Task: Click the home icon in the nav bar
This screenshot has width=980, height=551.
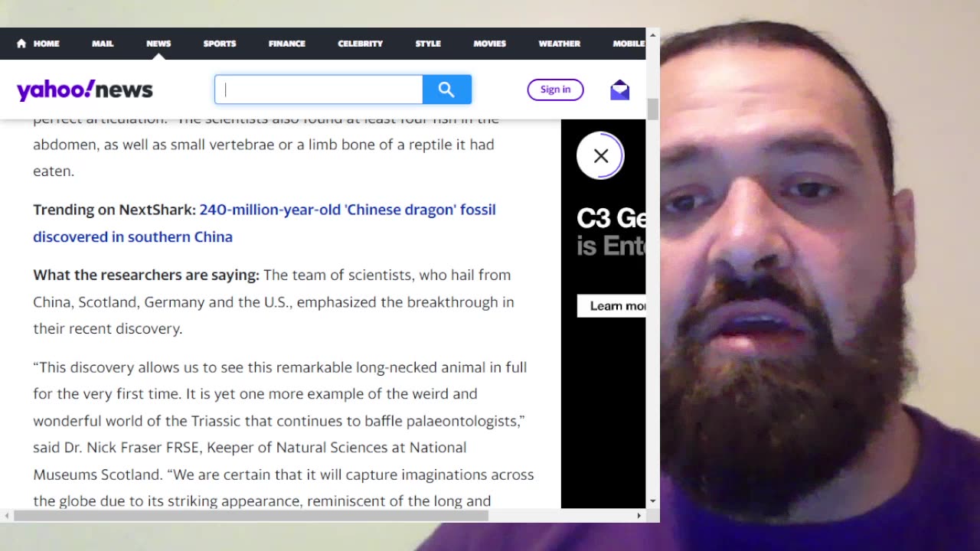Action: click(21, 44)
